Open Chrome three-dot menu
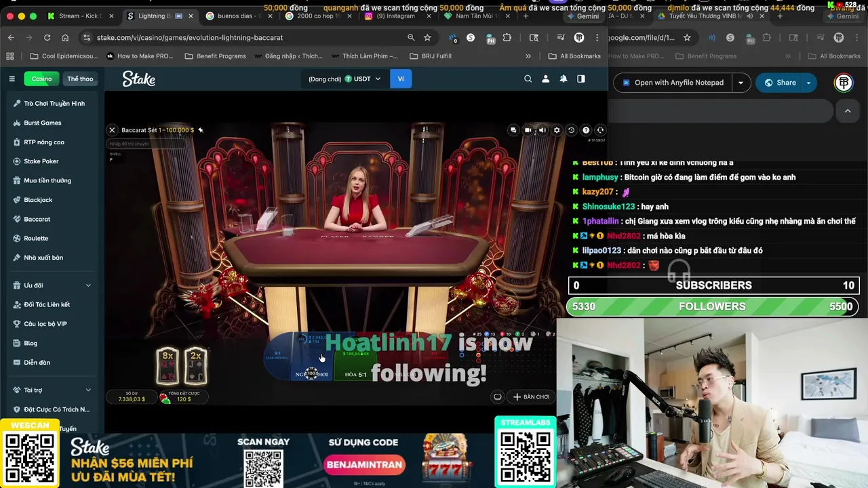Image resolution: width=868 pixels, height=488 pixels. (597, 37)
